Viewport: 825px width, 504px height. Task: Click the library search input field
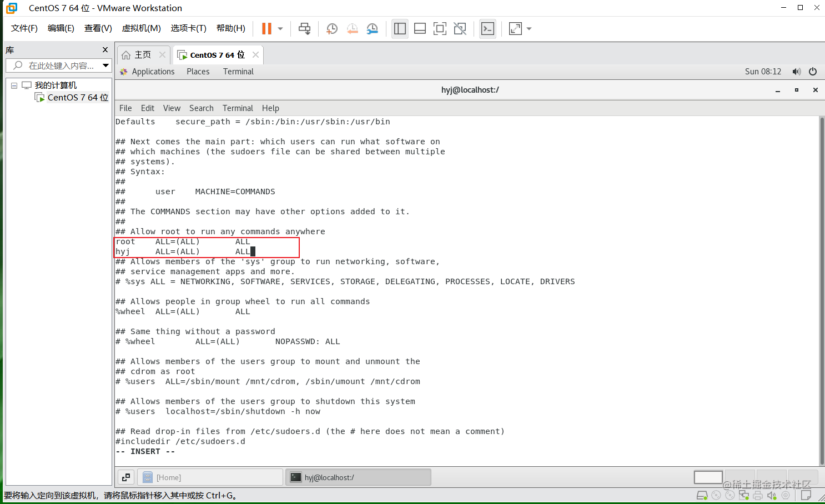pos(58,65)
